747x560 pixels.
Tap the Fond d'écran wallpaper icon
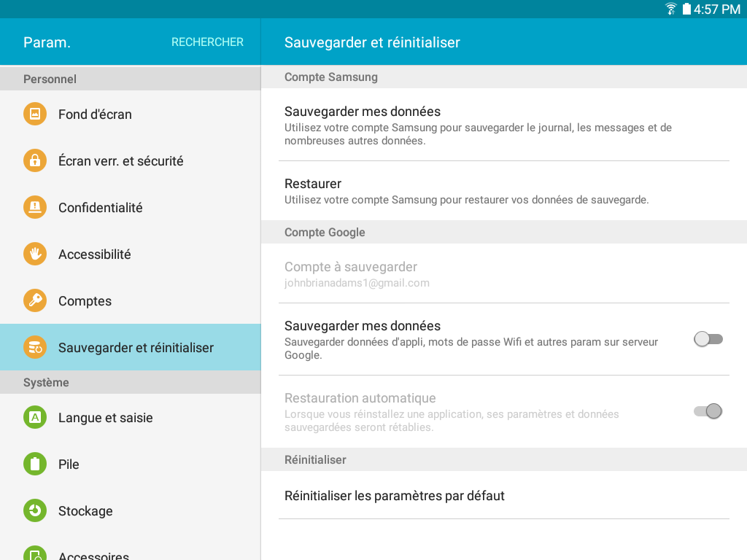[35, 114]
